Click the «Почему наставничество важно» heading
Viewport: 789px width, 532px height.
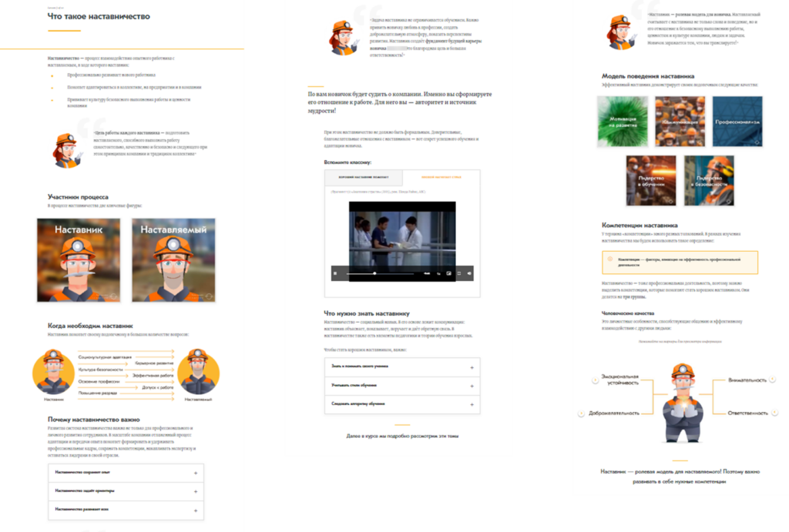click(93, 420)
